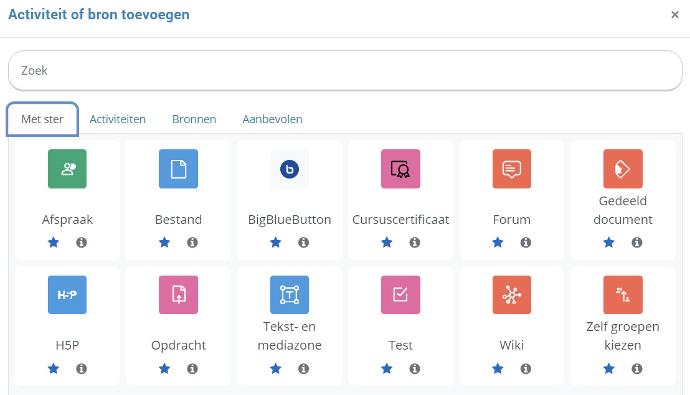Click into the Zoek search field

(x=345, y=70)
